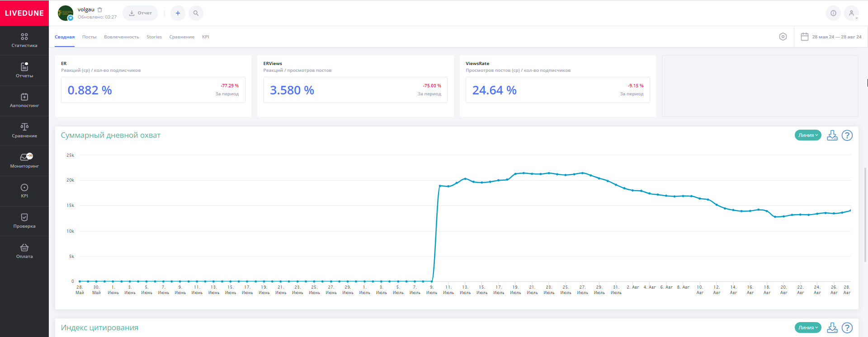Screen dimensions: 868x337
Task: Switch to the Посты tab
Action: click(x=89, y=37)
